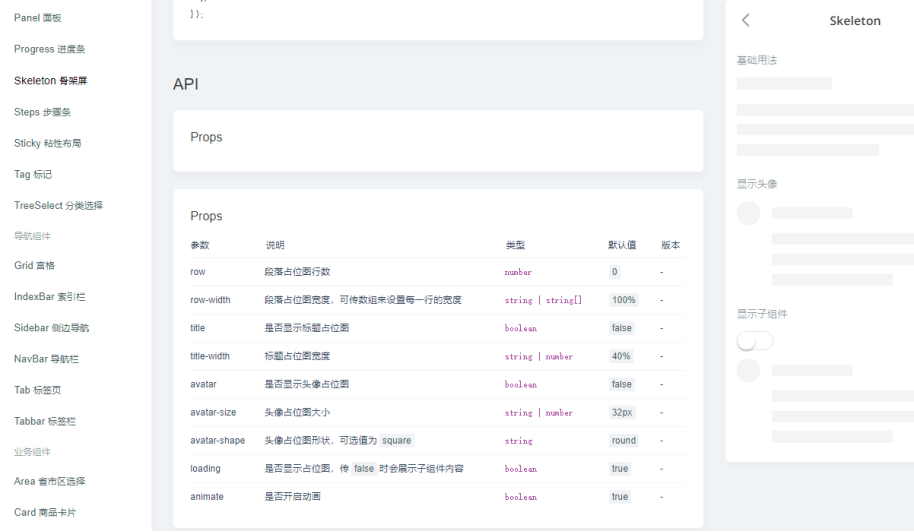Click the 默认值 column header

click(622, 245)
